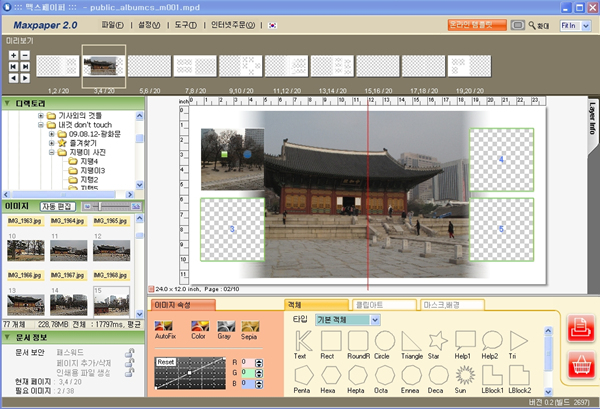The image size is (600, 409).
Task: Collapse the 내것 don't touch folder
Action: click(x=41, y=125)
